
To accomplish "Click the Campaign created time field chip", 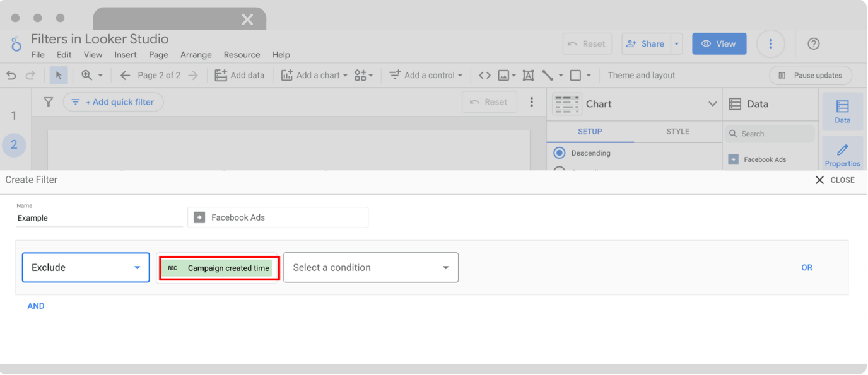I will [x=218, y=267].
